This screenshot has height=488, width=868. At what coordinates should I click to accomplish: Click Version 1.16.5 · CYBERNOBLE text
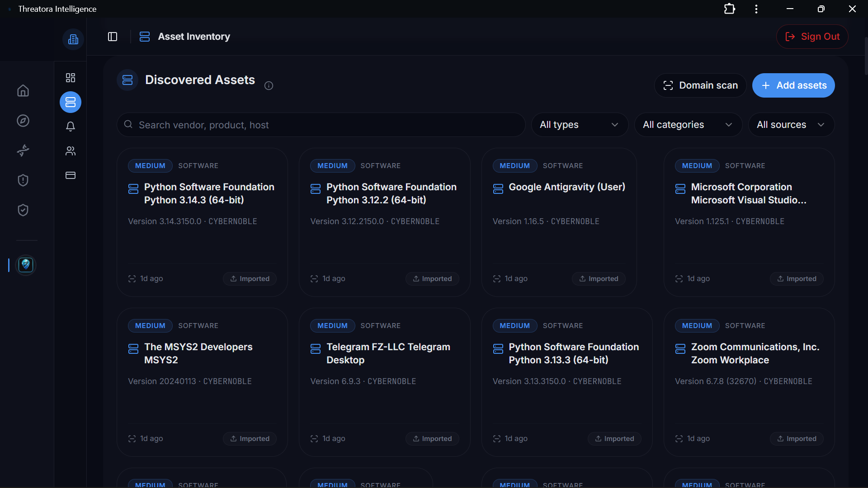click(546, 221)
